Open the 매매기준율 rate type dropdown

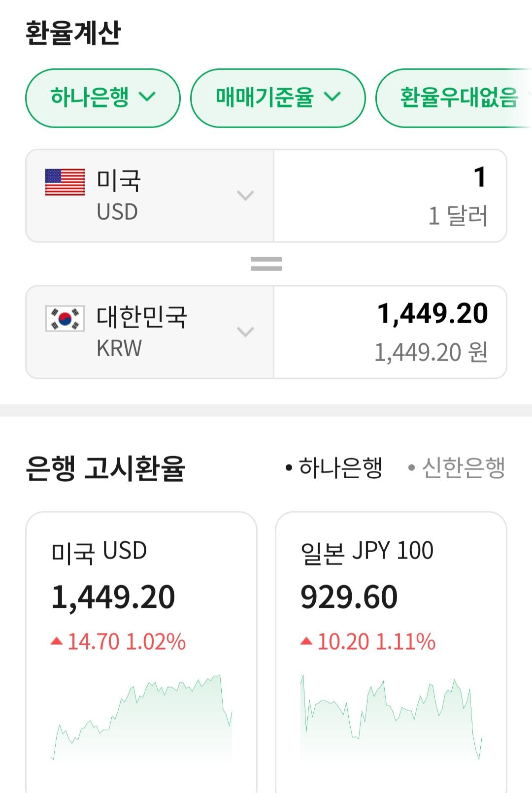pyautogui.click(x=278, y=98)
